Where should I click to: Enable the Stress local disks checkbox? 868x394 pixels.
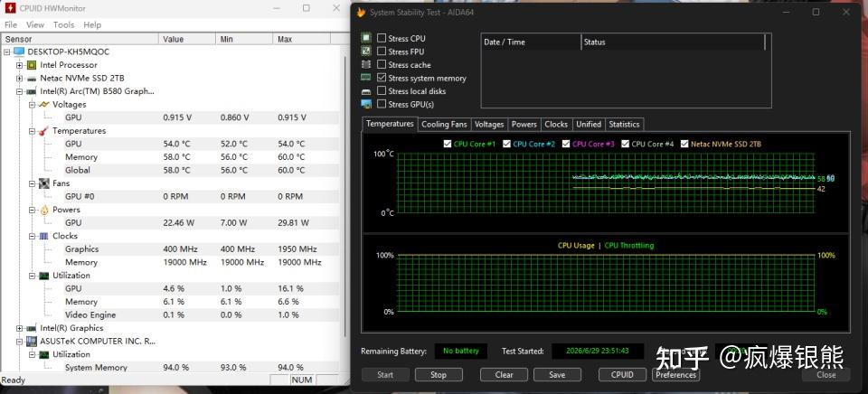point(382,90)
